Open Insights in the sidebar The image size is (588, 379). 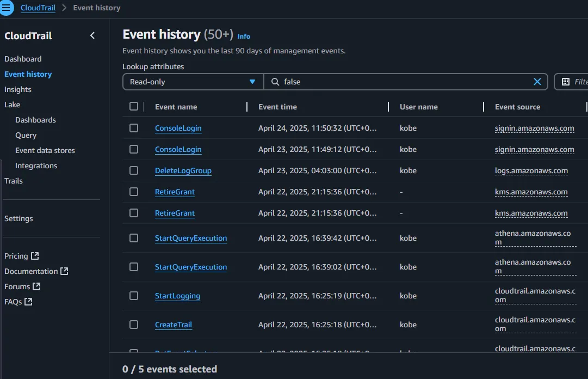click(18, 89)
